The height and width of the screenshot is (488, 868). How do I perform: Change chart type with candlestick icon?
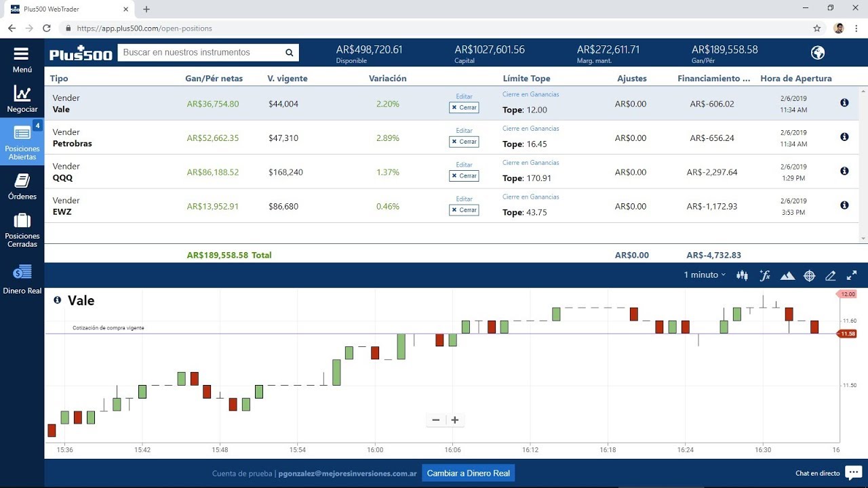point(743,275)
